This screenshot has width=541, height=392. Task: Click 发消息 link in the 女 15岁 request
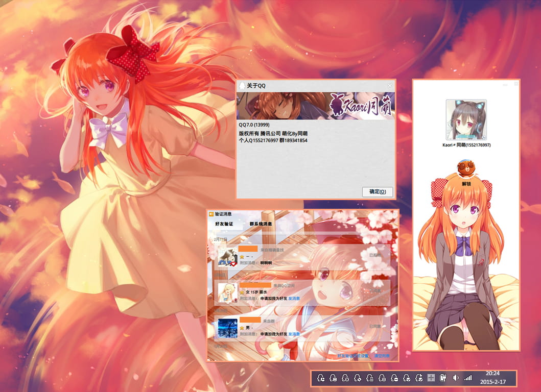pyautogui.click(x=294, y=299)
